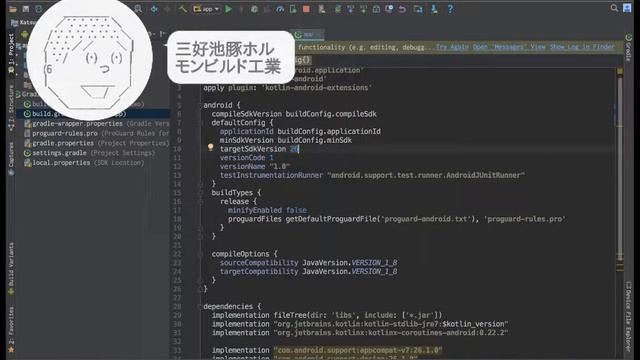The height and width of the screenshot is (360, 640).
Task: Click the 'sourceCompatibility' text
Action: 259,262
